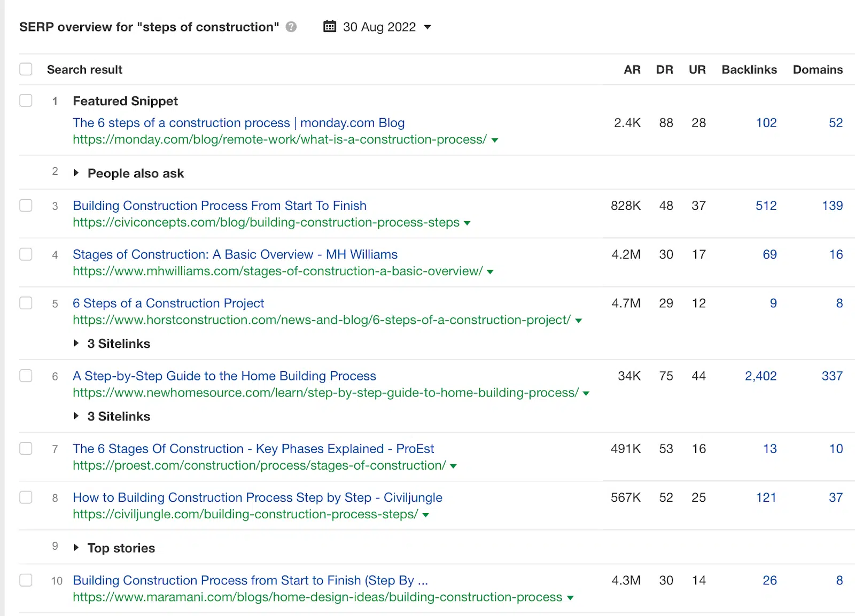Click the 2,402 backlinks count
The height and width of the screenshot is (616, 855).
pos(760,376)
